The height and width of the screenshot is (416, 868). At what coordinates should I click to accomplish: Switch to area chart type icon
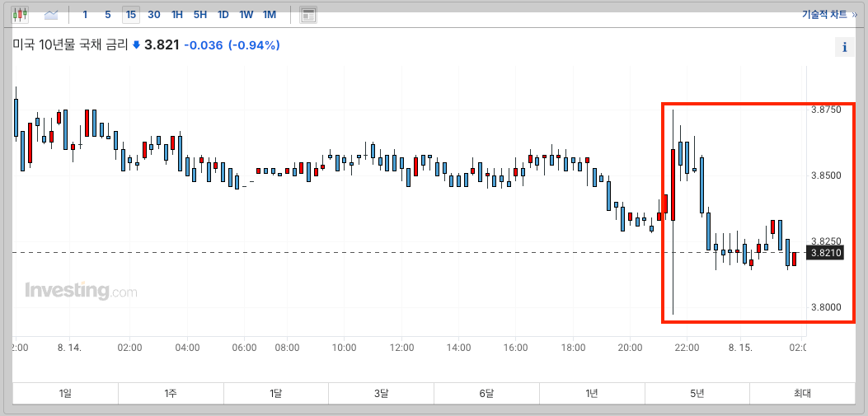51,15
